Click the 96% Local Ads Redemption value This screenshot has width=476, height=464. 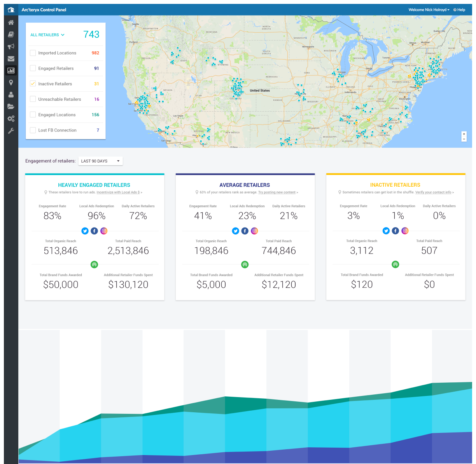(x=96, y=216)
